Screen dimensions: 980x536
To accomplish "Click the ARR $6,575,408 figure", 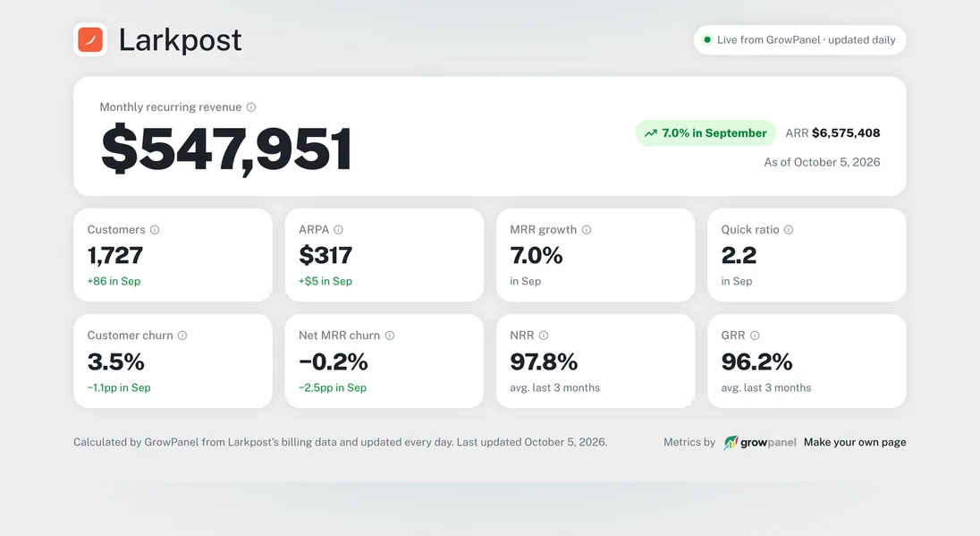I will coord(832,133).
